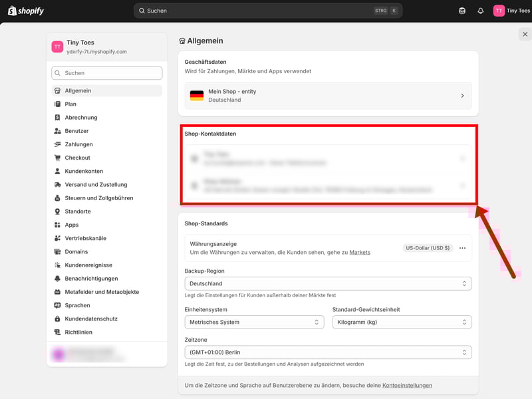The width and height of the screenshot is (532, 399).
Task: Click the sidekick icon beside the bell
Action: pos(462,11)
